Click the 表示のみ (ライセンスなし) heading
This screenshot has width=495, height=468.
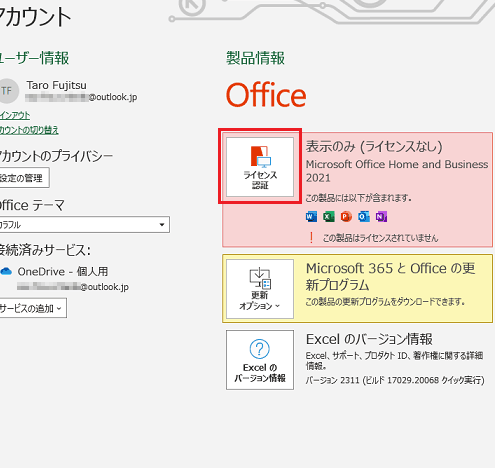tap(374, 146)
